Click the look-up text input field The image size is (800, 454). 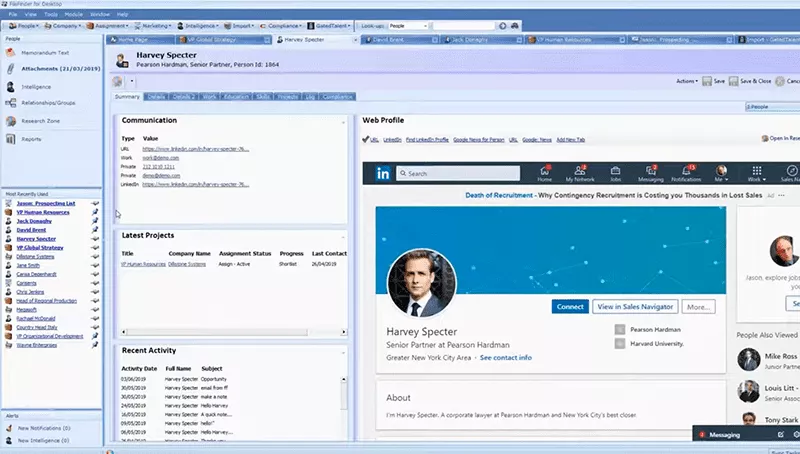click(463, 26)
